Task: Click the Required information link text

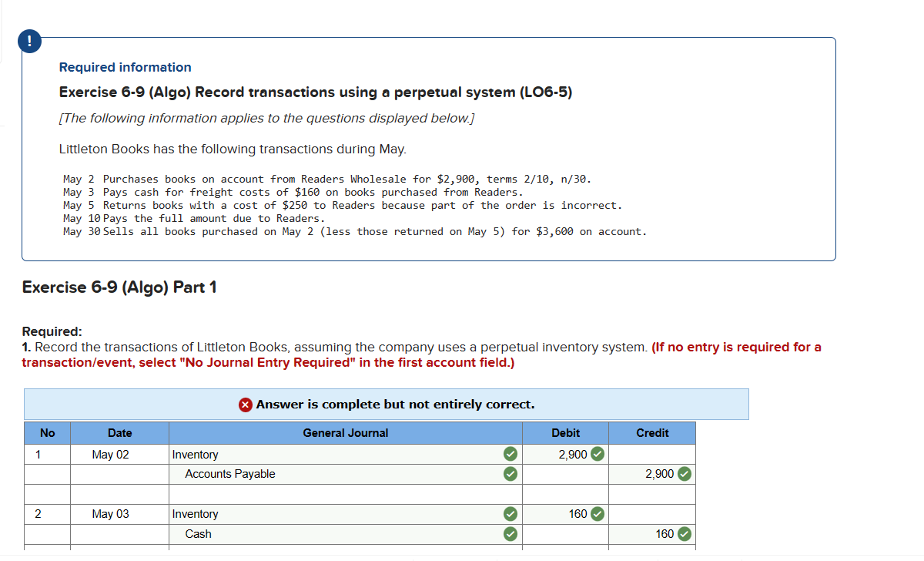Action: pos(125,67)
